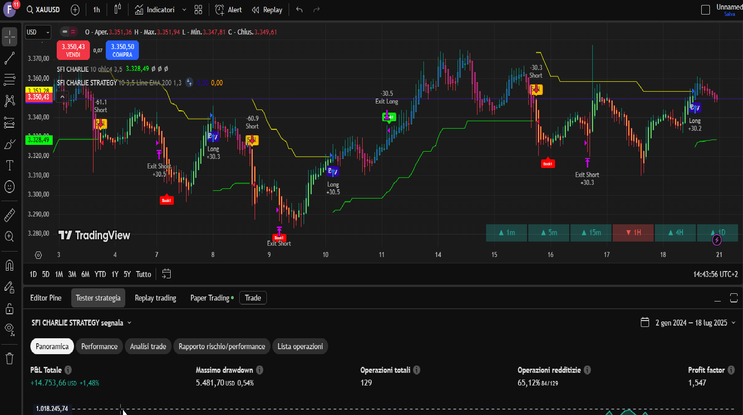Switch to the Tester strategia tab
743x415 pixels.
[x=98, y=298]
